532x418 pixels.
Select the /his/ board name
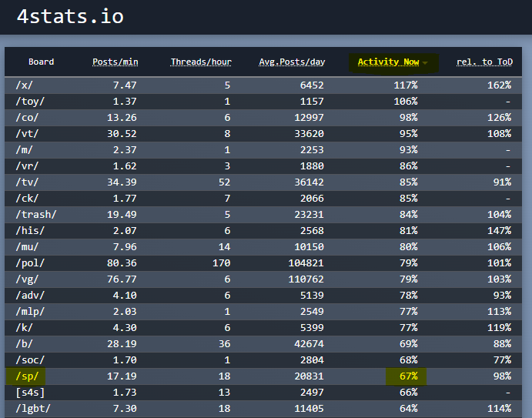[x=30, y=231]
